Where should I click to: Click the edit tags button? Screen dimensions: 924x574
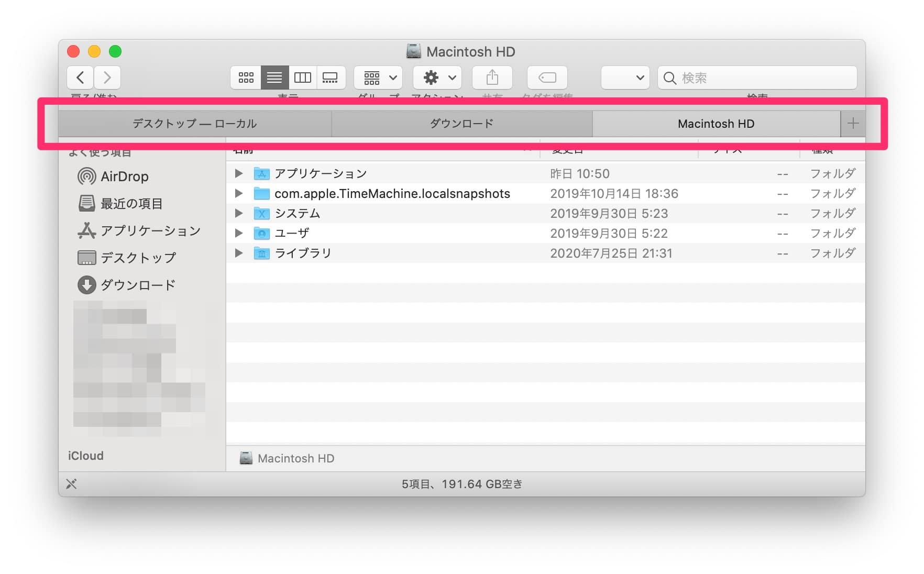pyautogui.click(x=547, y=78)
